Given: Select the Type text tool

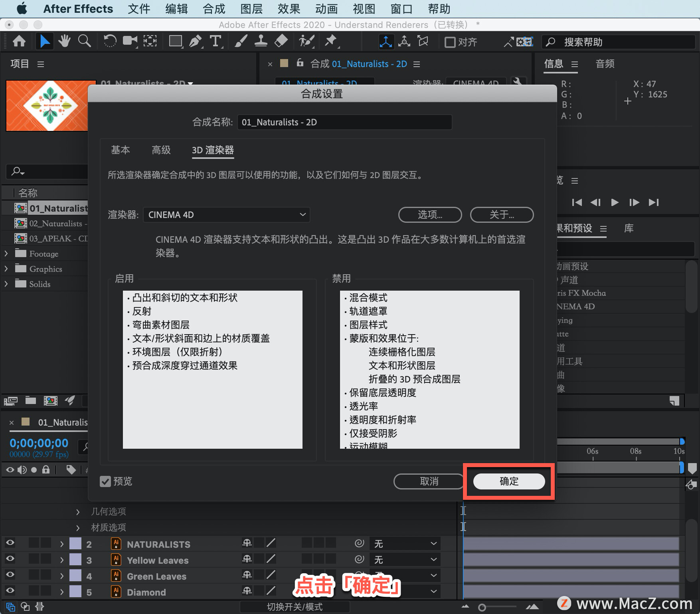Looking at the screenshot, I should pos(216,41).
